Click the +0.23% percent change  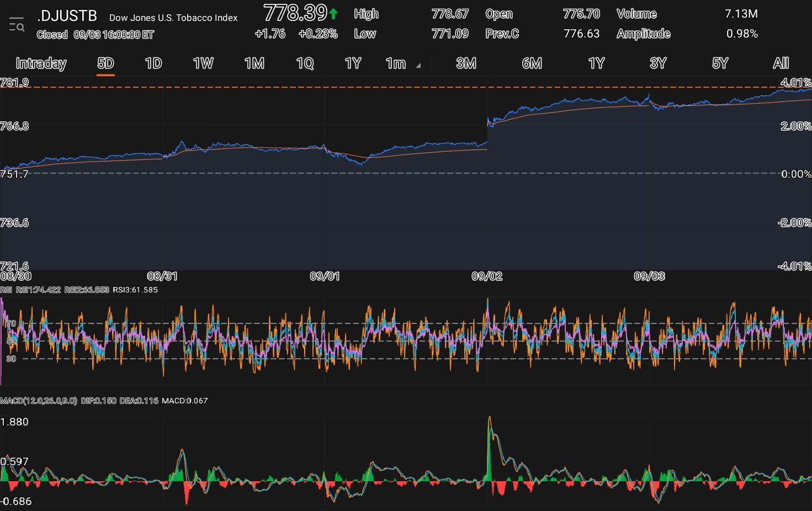(318, 34)
